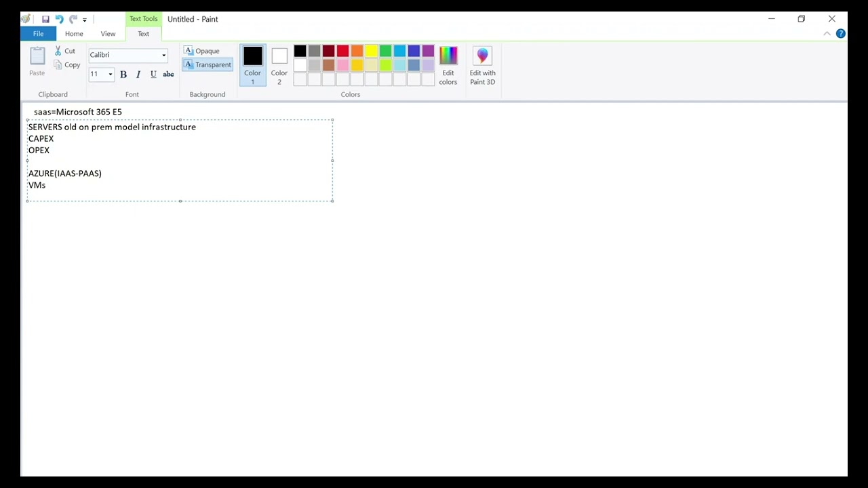
Task: Pick the light gray color swatch
Action: coord(314,65)
